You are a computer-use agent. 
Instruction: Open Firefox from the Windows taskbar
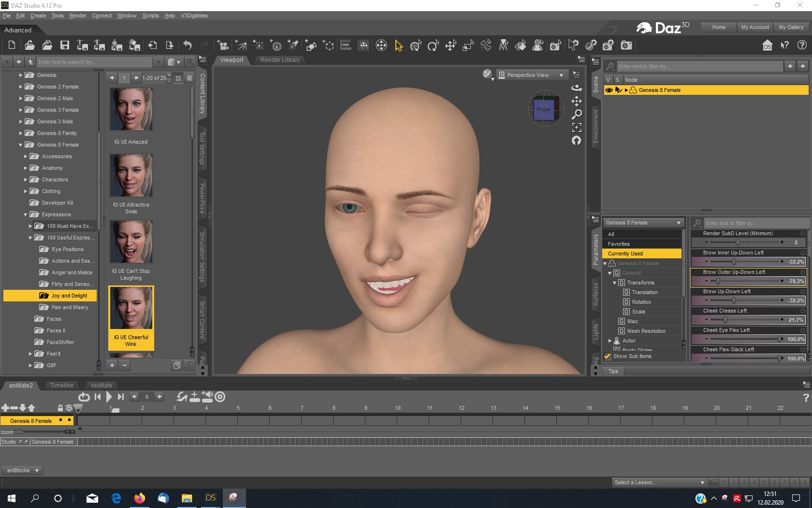(x=140, y=498)
